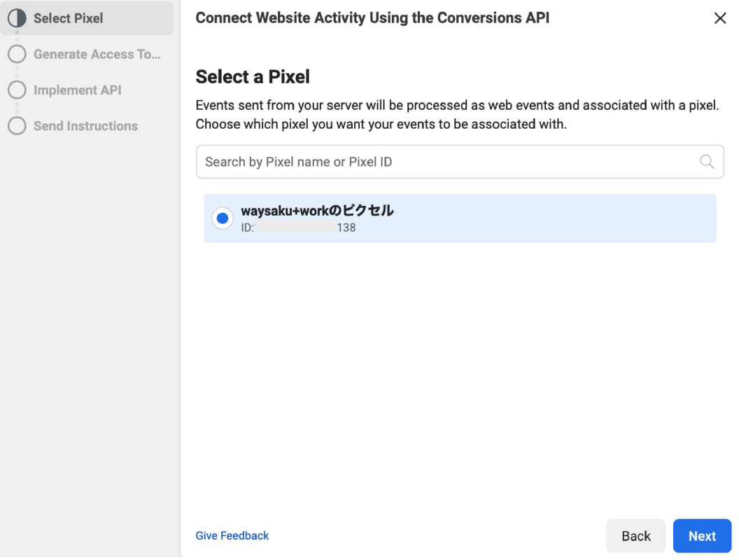Open the Give Feedback link
Image resolution: width=739 pixels, height=560 pixels.
[x=232, y=535]
